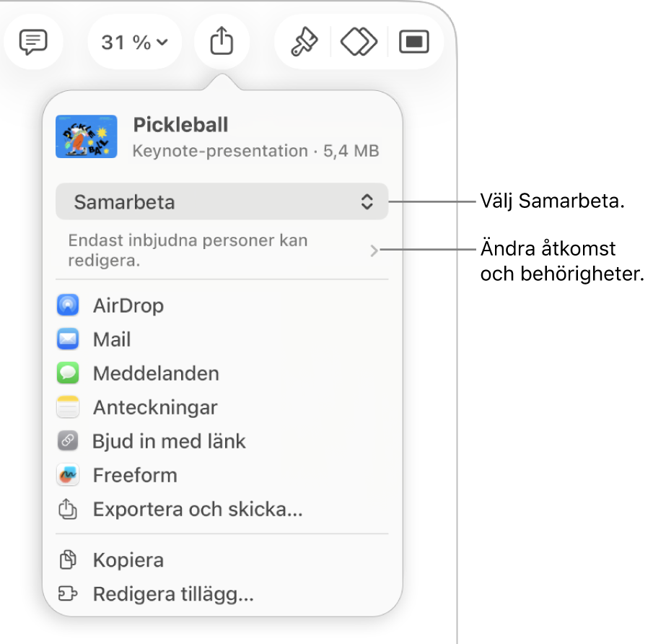Click the Pickleball presentation title
The image size is (653, 644).
[x=180, y=125]
